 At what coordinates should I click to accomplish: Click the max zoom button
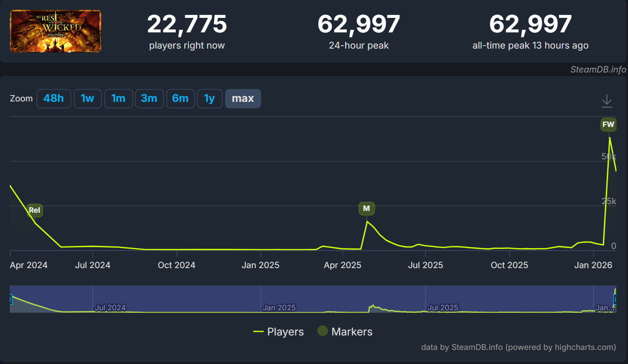pos(243,98)
